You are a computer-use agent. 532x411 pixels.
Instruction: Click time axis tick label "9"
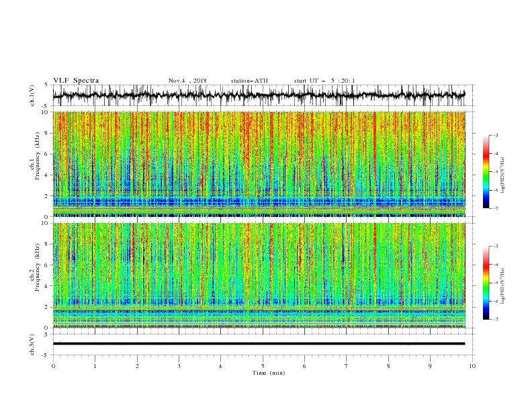[430, 366]
